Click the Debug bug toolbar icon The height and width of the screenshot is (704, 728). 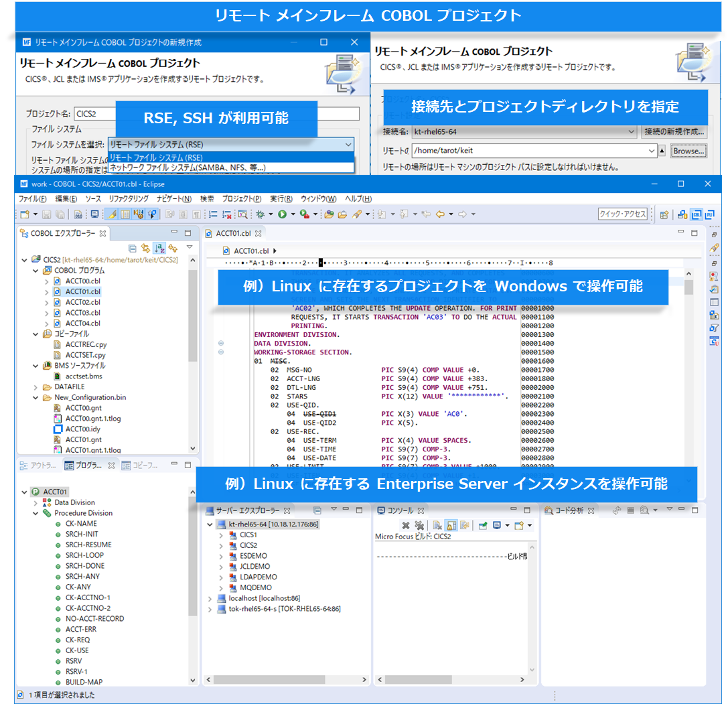[x=260, y=214]
